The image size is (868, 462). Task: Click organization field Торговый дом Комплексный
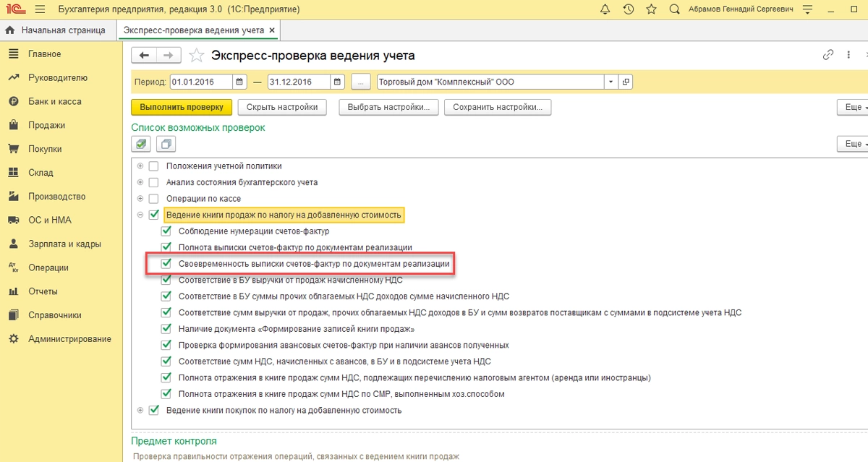(x=491, y=82)
